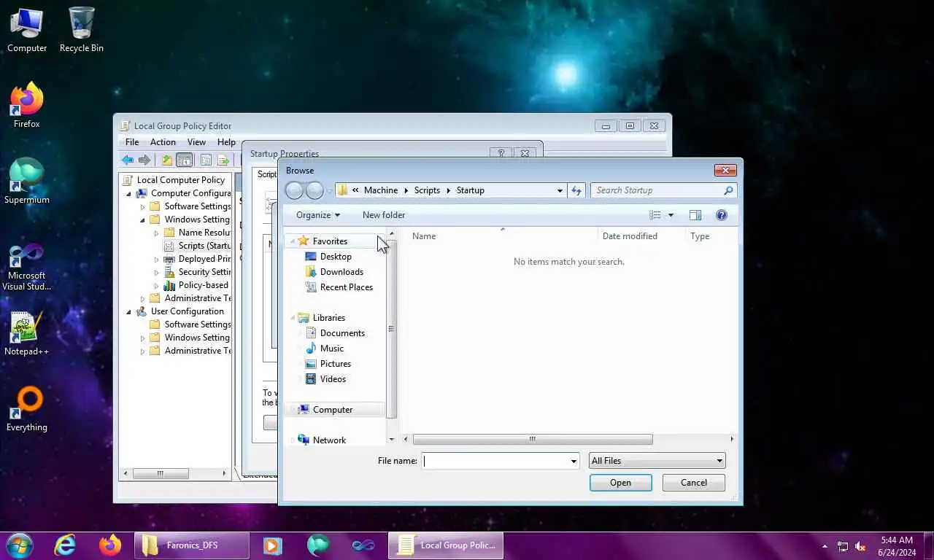Screen dimensions: 934x560
Task: Open address bar previous locations dropdown
Action: tap(560, 190)
